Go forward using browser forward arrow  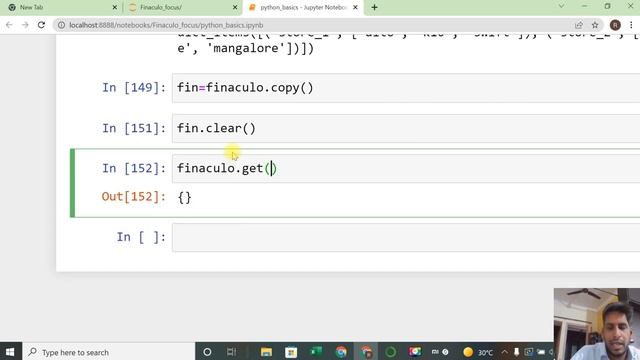tap(25, 25)
